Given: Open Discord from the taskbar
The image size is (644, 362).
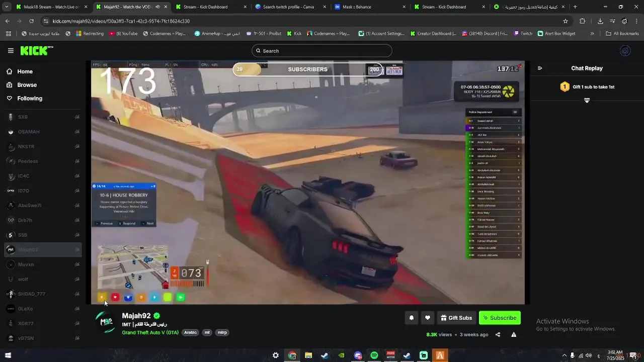Looking at the screenshot, I should point(358,355).
